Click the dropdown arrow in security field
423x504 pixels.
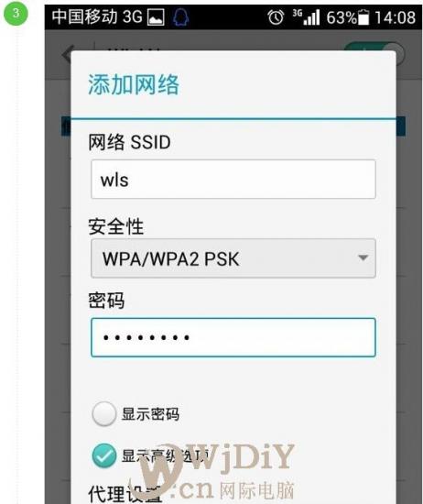(x=363, y=257)
